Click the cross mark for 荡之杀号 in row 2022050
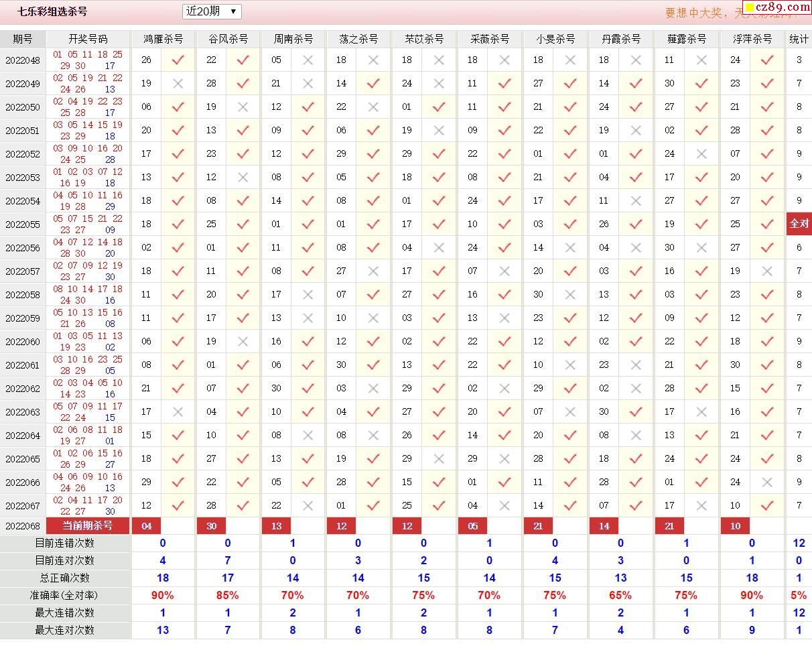 click(373, 107)
